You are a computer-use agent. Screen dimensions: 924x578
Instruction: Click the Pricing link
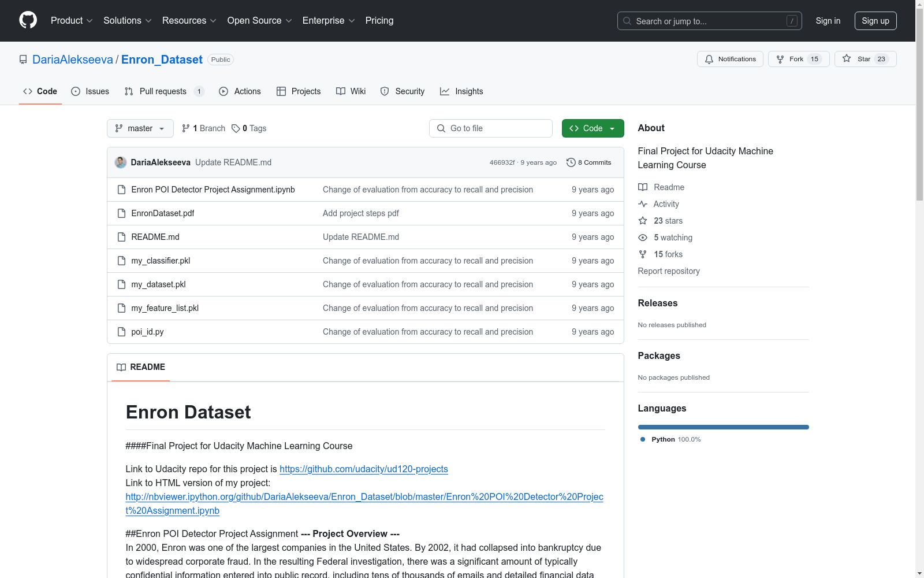click(x=379, y=21)
